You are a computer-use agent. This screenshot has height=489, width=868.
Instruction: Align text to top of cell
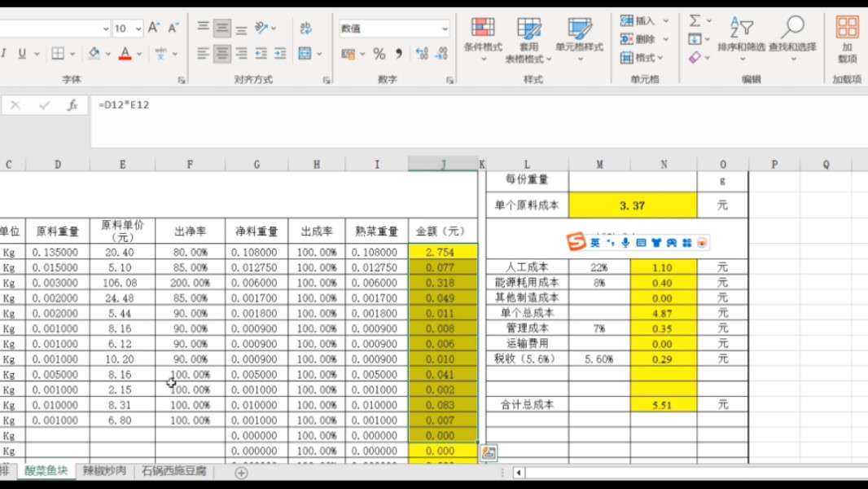204,27
